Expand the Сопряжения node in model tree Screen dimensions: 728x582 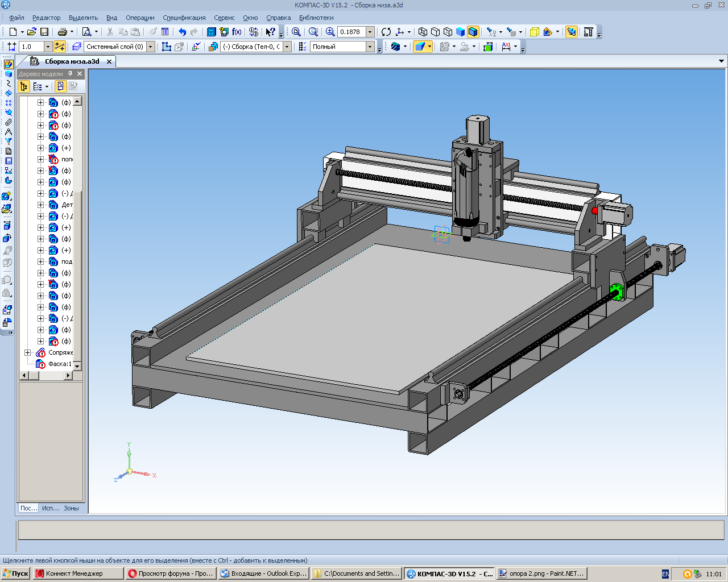27,353
